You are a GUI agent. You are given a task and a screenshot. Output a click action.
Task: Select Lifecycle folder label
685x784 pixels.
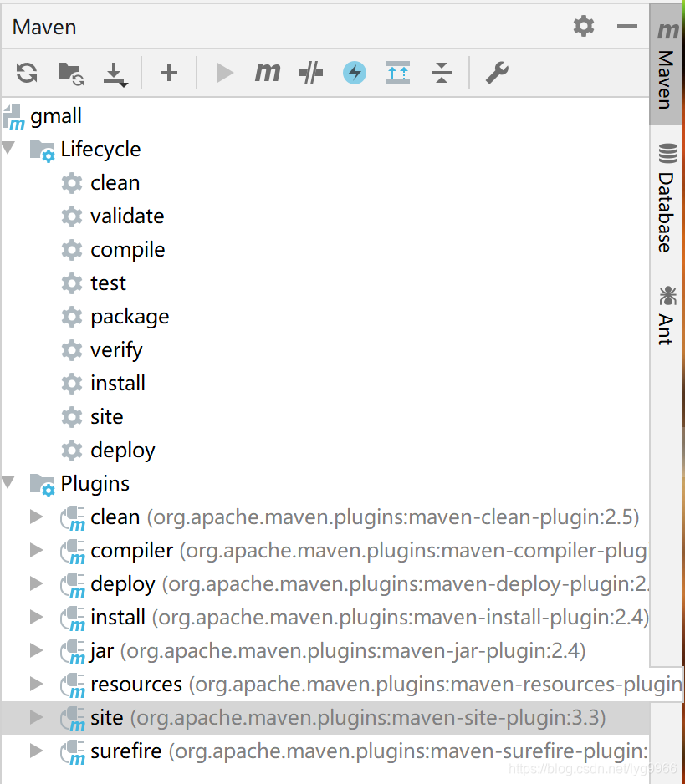[100, 150]
